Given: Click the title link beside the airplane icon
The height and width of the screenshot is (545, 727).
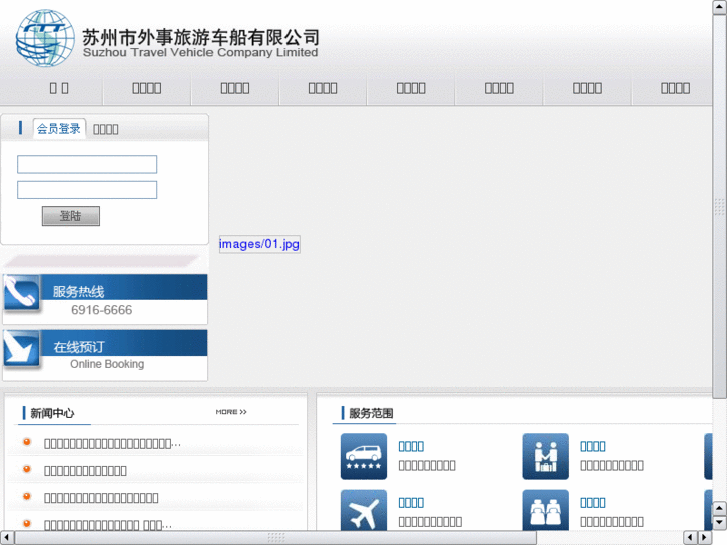Looking at the screenshot, I should pyautogui.click(x=411, y=503).
